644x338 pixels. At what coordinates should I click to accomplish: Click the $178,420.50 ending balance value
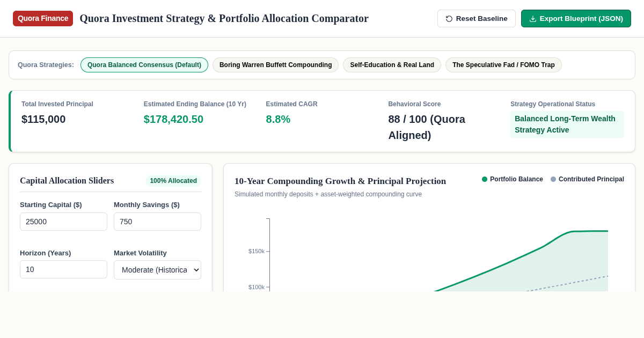[173, 119]
